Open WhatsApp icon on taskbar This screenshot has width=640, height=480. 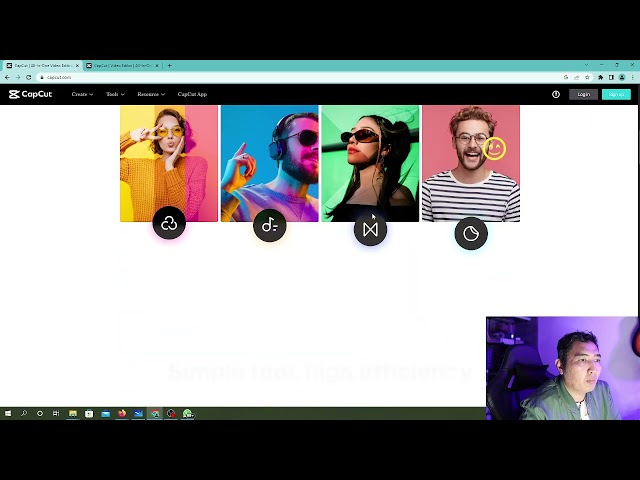[x=188, y=413]
